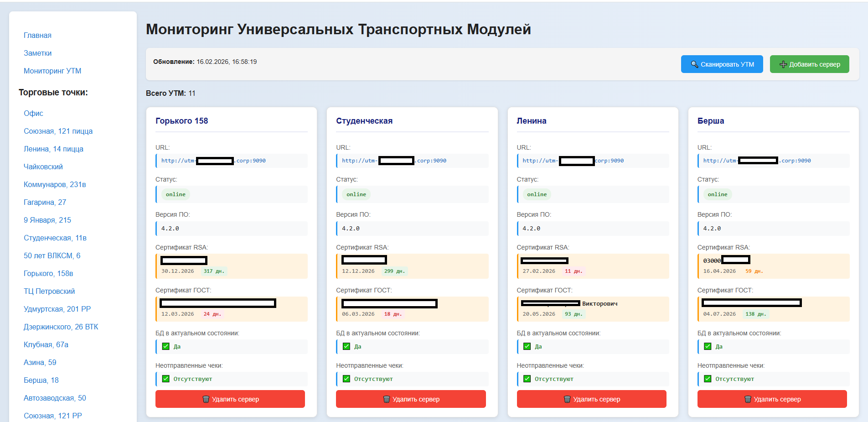
Task: Click the 11 дн. RSA expiry badge
Action: click(573, 271)
